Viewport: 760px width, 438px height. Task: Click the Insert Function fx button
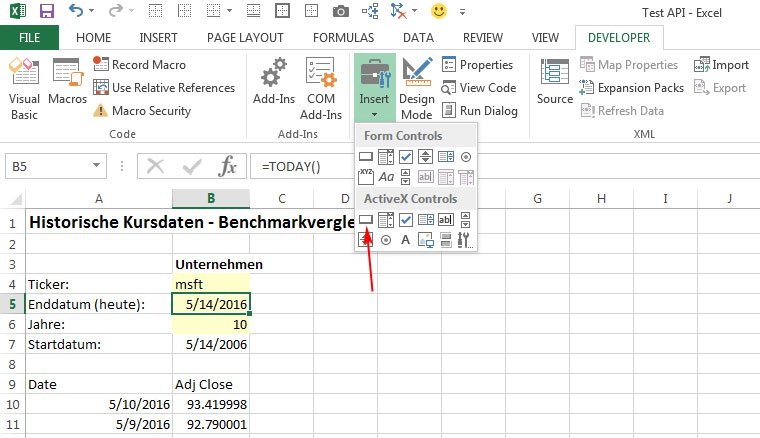227,166
